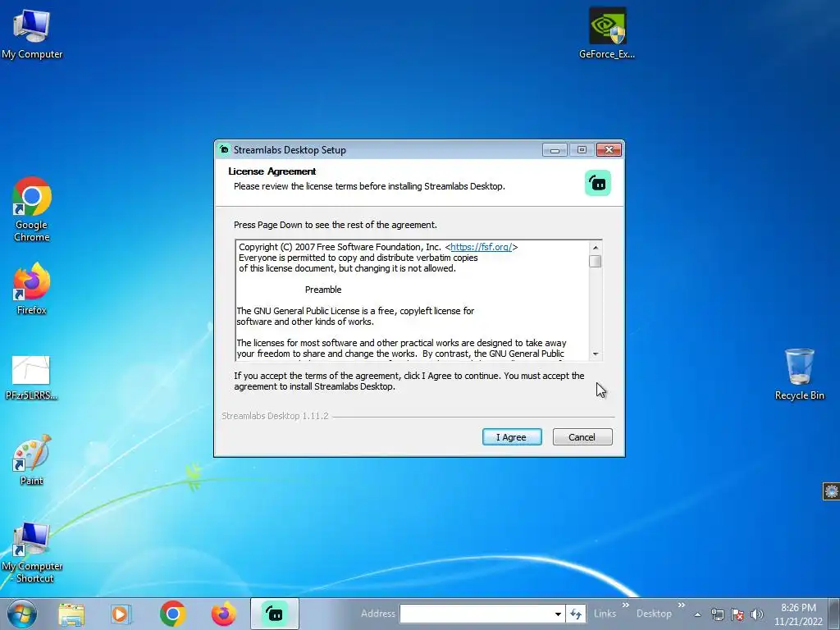Click the license scrollbar down arrow
Screen dimensions: 840x630
point(596,354)
